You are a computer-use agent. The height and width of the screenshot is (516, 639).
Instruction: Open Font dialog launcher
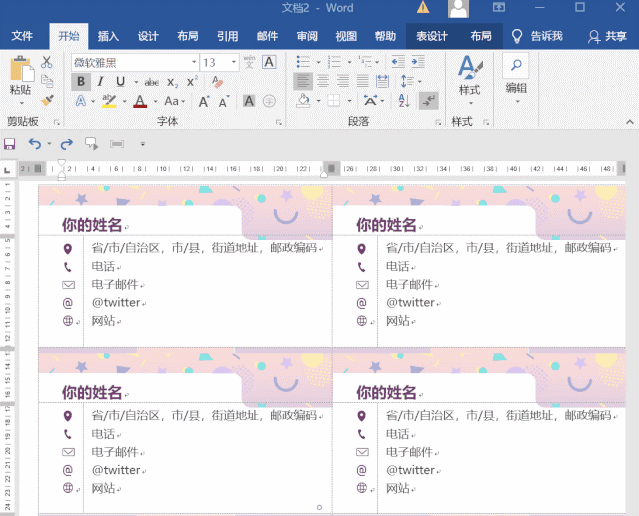279,122
